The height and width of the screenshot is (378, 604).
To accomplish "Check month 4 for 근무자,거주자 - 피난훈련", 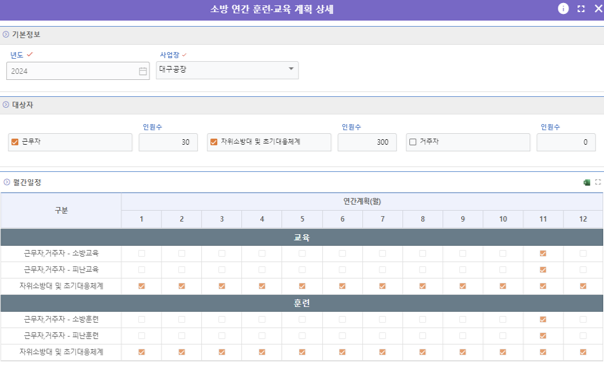I will point(262,336).
